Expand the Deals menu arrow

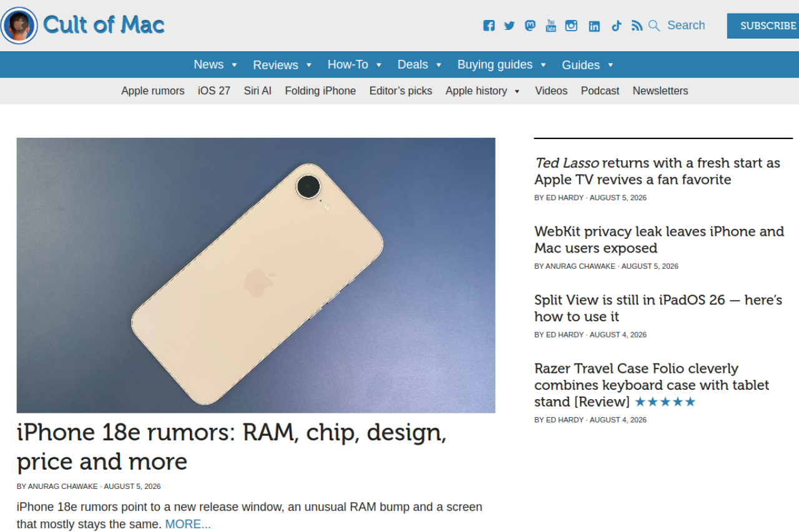[x=438, y=65]
